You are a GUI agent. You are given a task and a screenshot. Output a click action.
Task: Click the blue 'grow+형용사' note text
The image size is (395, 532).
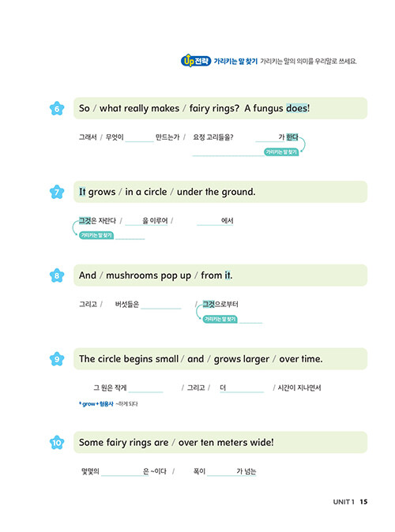tap(96, 404)
